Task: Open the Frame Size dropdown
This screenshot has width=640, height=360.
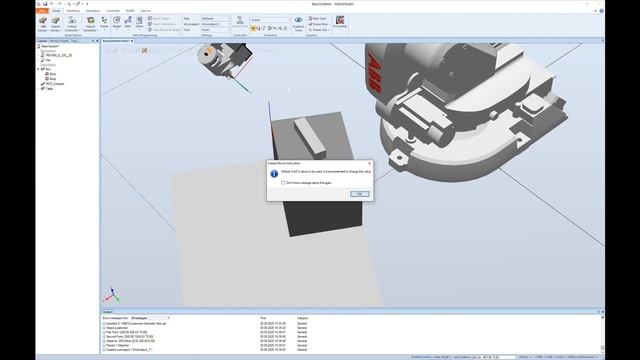Action: pyautogui.click(x=318, y=30)
